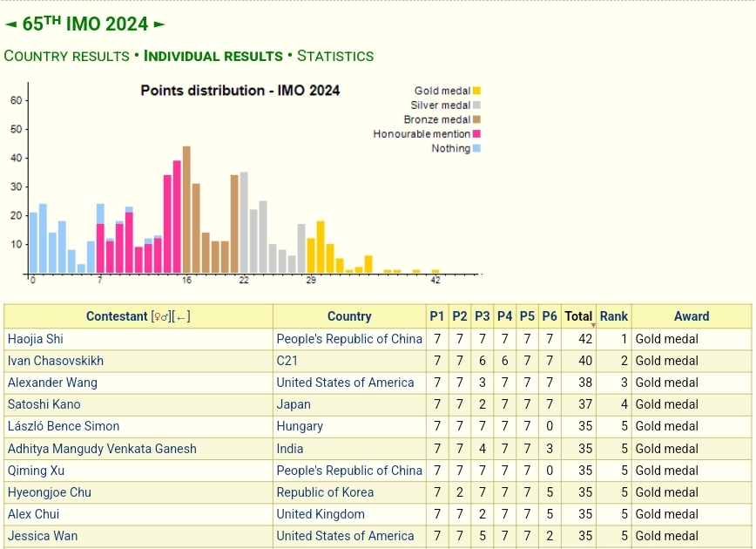
Task: Go to previous IMO year arrow
Action: (10, 24)
